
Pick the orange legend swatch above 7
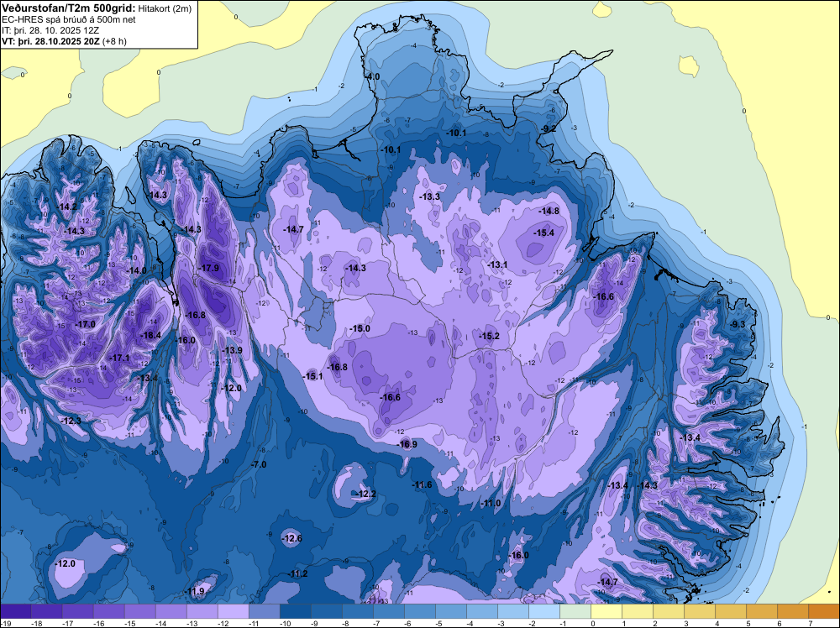824,611
